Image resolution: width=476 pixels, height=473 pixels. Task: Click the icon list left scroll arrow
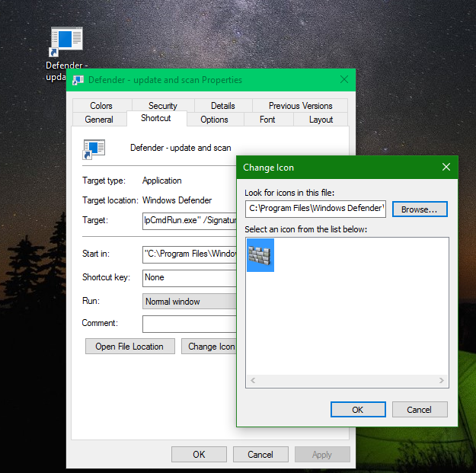pyautogui.click(x=253, y=380)
